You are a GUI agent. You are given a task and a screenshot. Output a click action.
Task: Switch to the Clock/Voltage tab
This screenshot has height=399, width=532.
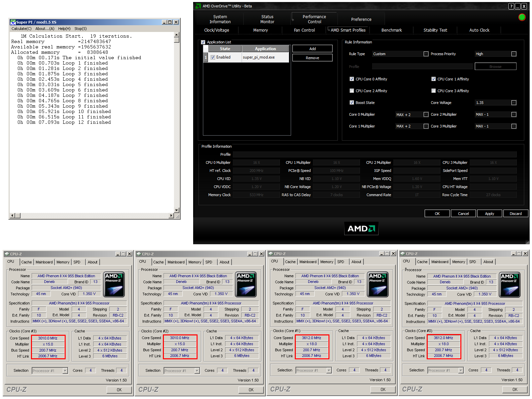[x=217, y=30]
